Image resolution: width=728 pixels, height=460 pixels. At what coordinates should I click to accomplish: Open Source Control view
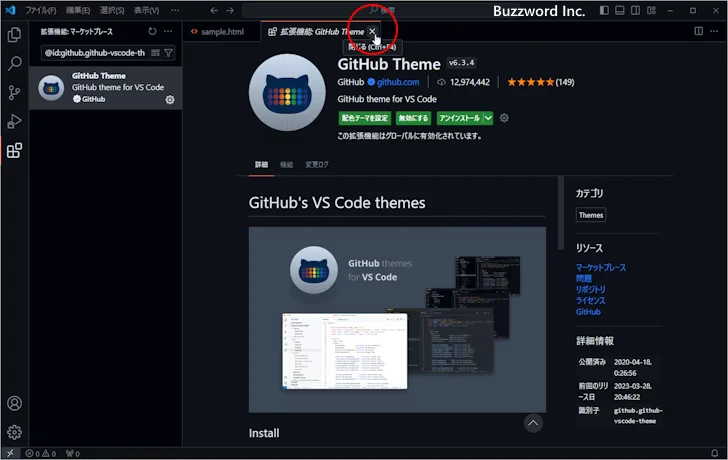click(14, 92)
